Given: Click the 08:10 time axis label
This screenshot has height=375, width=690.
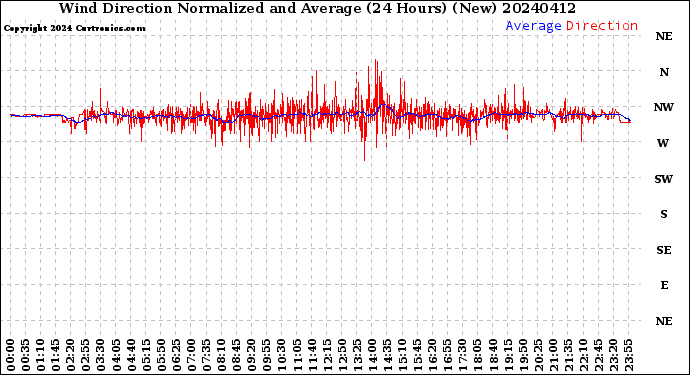Looking at the screenshot, I should (221, 355).
